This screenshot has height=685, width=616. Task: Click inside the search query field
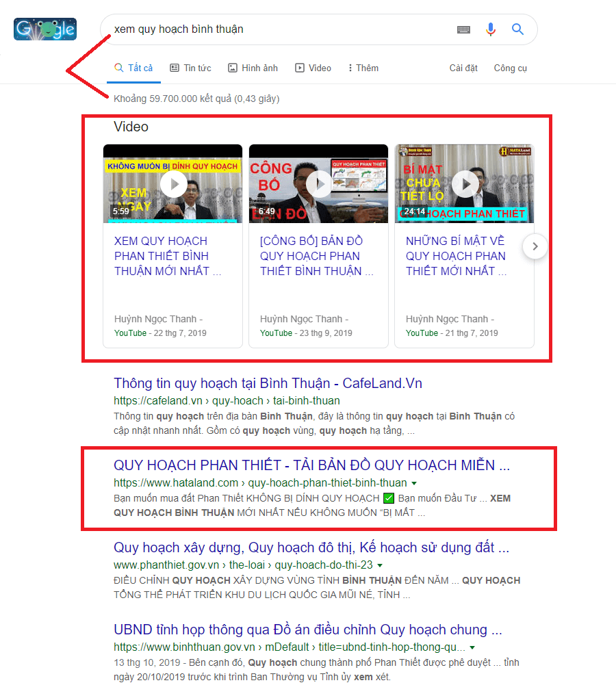point(274,29)
